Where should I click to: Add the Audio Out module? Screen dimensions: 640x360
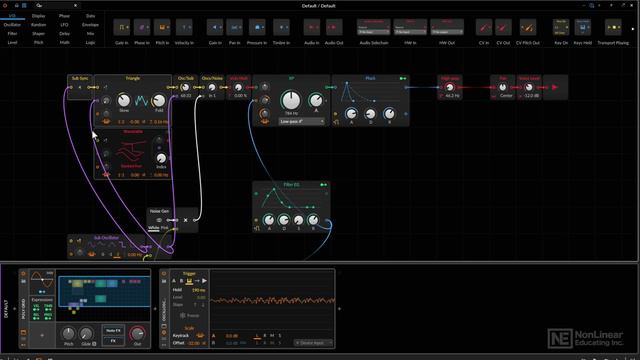pyautogui.click(x=334, y=27)
